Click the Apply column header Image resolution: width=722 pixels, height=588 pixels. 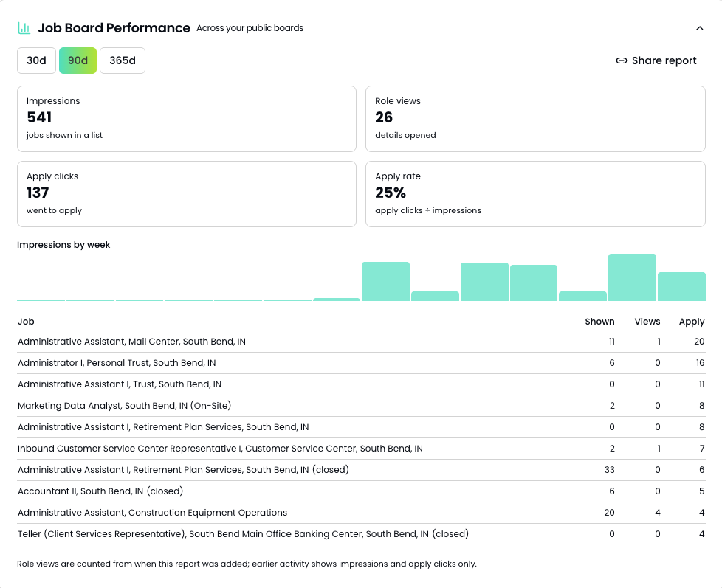coord(692,322)
